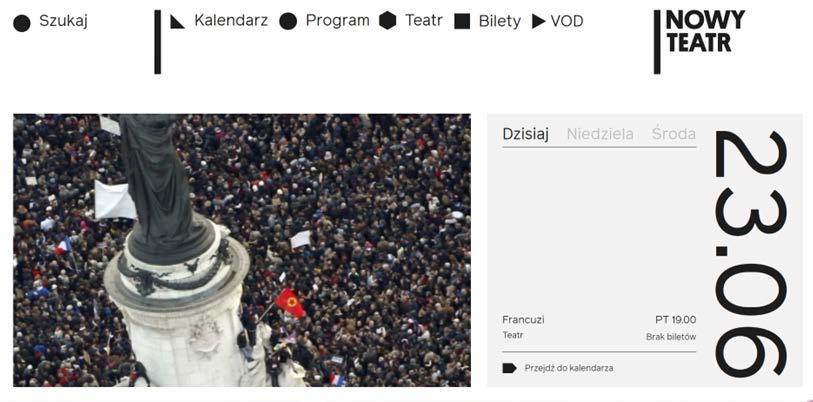Click the circle icon beside Program
The image size is (813, 402).
288,21
